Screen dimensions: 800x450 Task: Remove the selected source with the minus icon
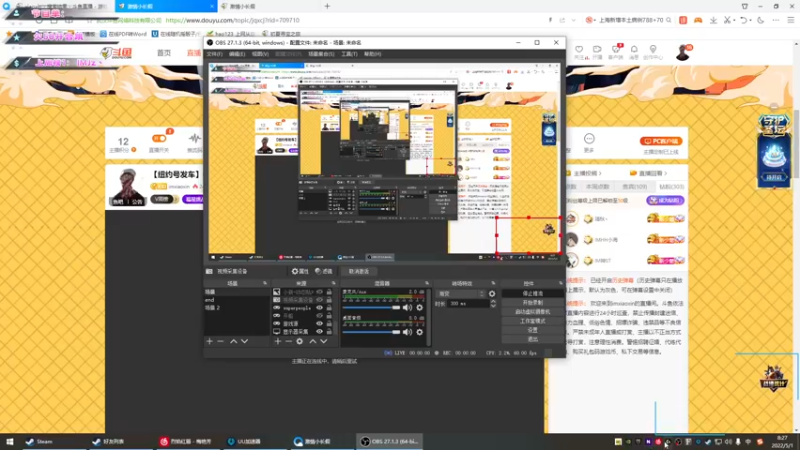[x=288, y=341]
